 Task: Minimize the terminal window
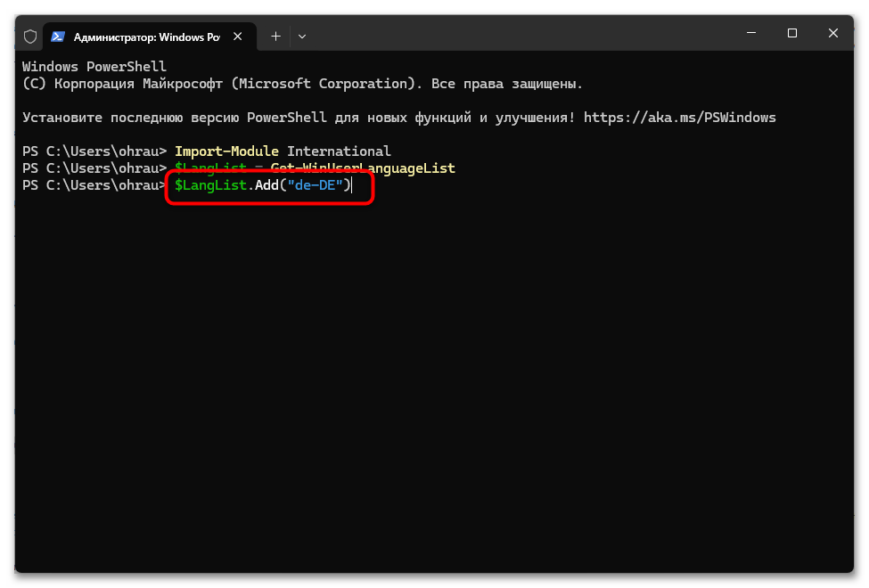[751, 33]
